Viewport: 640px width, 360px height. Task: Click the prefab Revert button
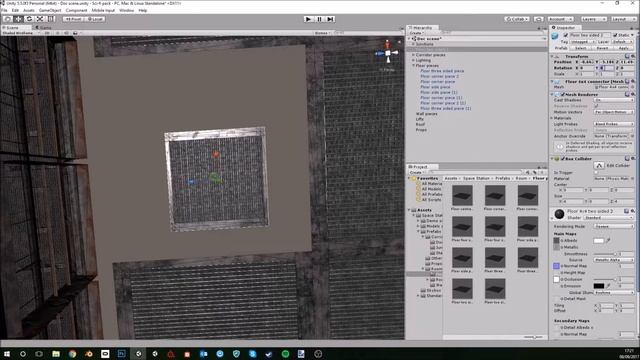[x=602, y=48]
